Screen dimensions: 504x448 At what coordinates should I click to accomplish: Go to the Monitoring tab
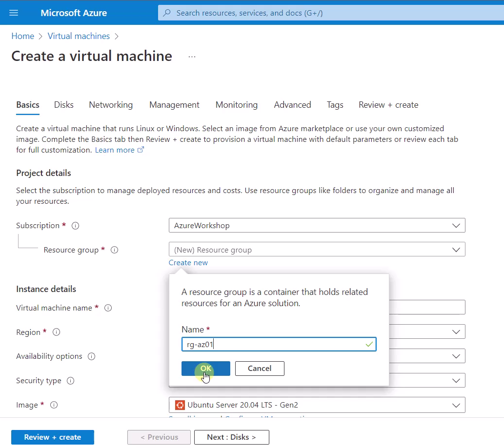(237, 105)
